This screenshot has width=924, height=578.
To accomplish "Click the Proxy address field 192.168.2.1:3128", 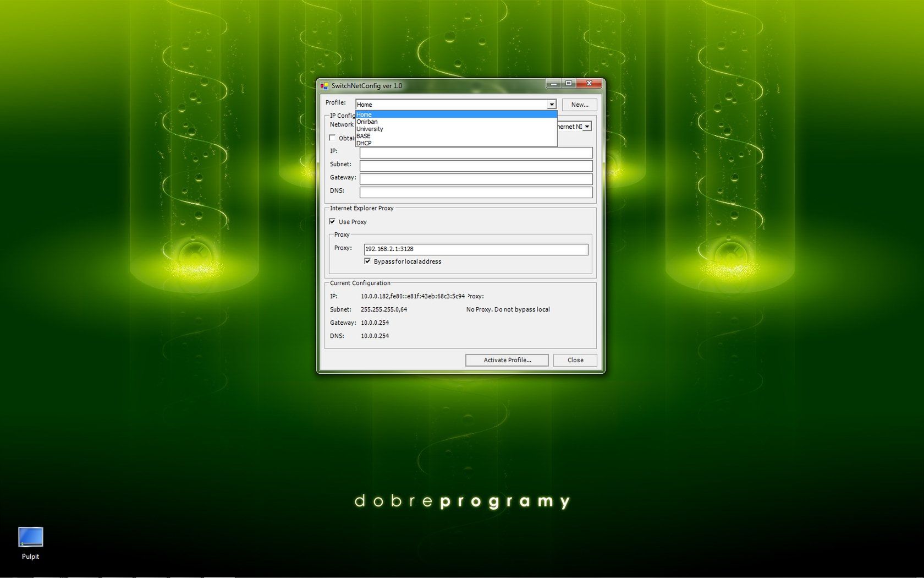I will tap(476, 249).
